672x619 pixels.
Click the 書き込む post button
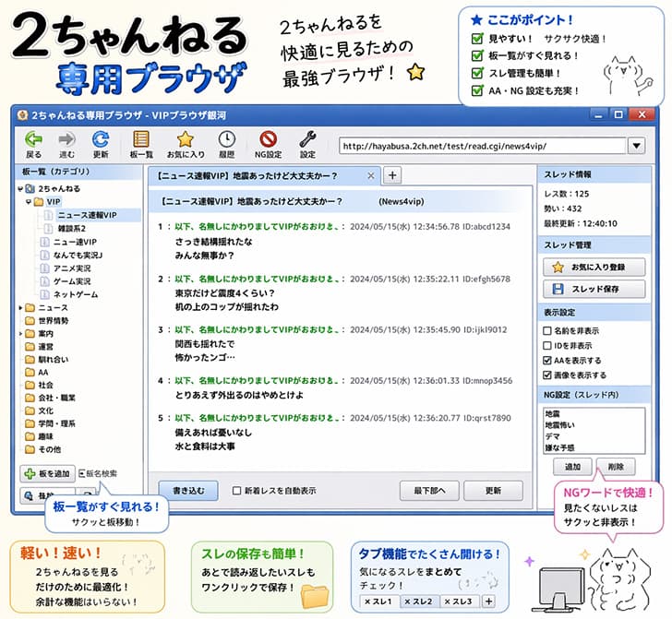[x=188, y=491]
